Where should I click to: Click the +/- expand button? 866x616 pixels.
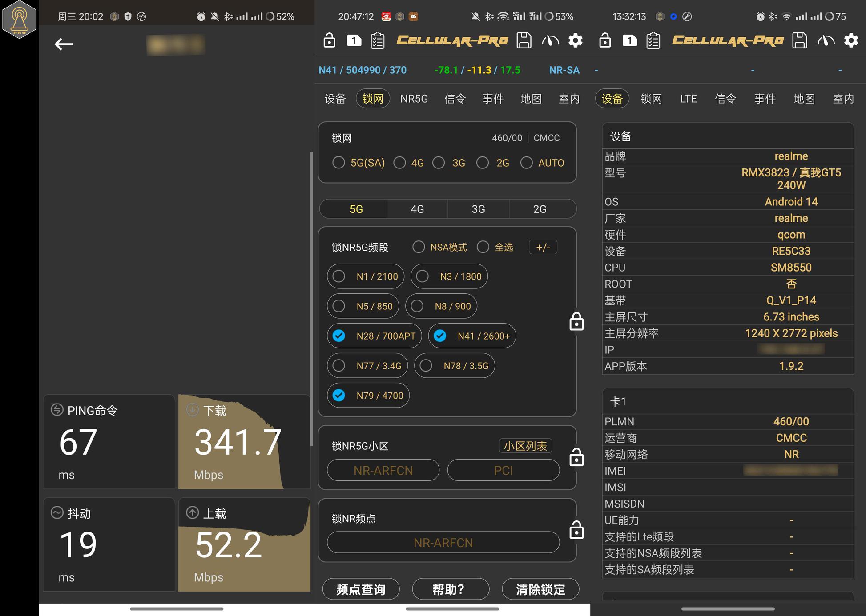click(543, 247)
